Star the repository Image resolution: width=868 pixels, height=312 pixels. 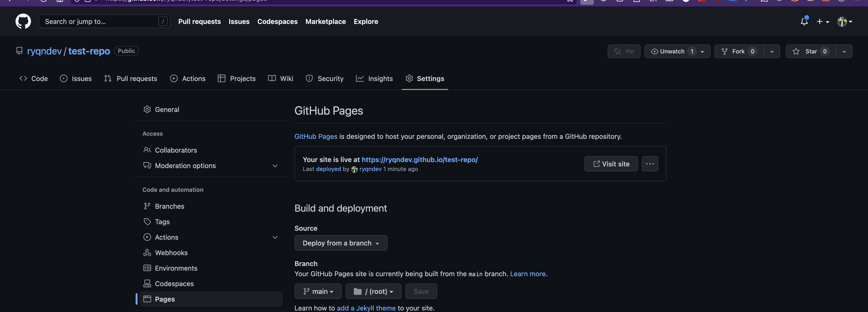[811, 51]
